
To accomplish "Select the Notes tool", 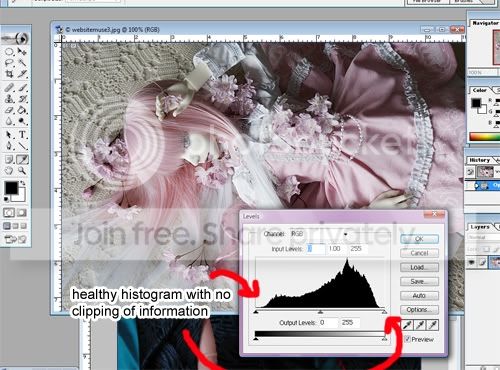I will [9, 160].
